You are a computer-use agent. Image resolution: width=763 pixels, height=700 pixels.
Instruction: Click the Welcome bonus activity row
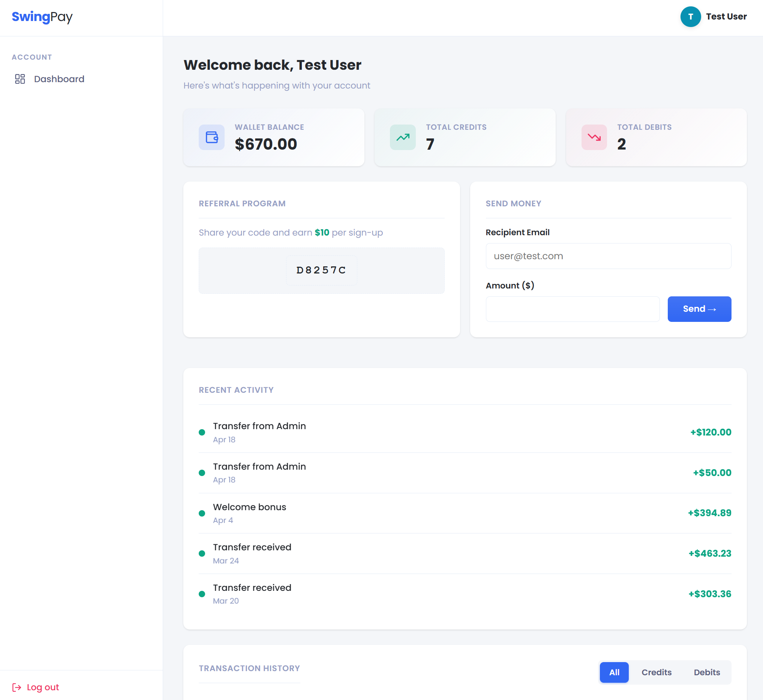[250, 513]
